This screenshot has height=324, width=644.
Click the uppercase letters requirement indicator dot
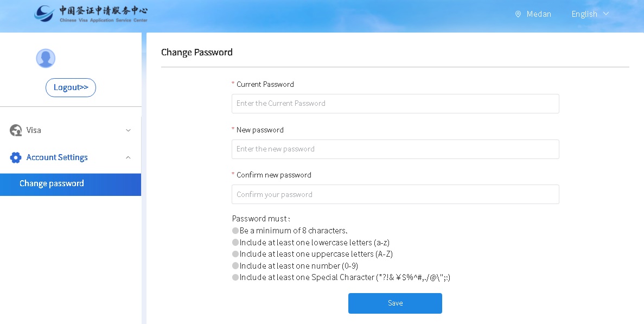tap(235, 254)
